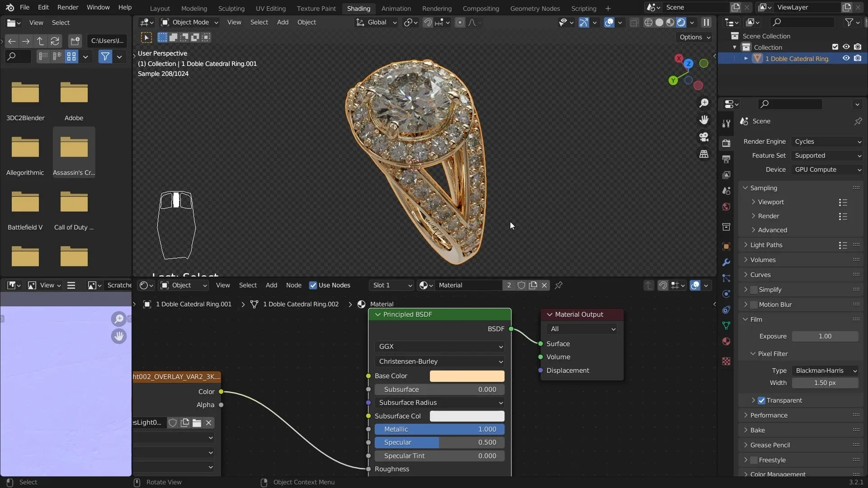This screenshot has height=488, width=868.
Task: Open the Modifier Properties wrench tab
Action: [x=726, y=263]
